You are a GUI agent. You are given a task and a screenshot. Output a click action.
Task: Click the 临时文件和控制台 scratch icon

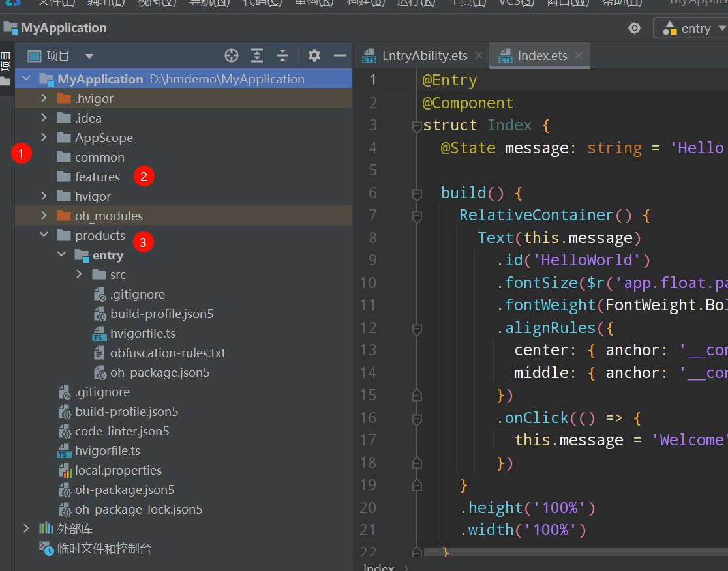click(46, 548)
